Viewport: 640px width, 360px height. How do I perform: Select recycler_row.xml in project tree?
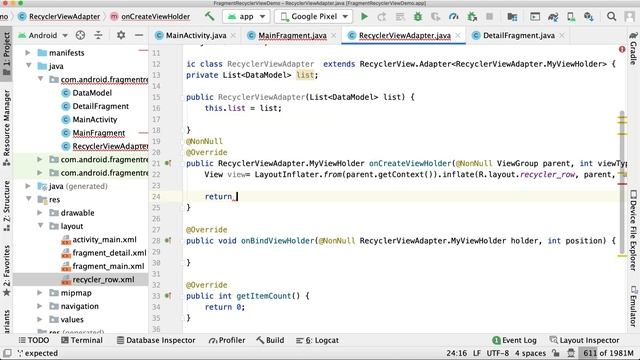tap(103, 280)
